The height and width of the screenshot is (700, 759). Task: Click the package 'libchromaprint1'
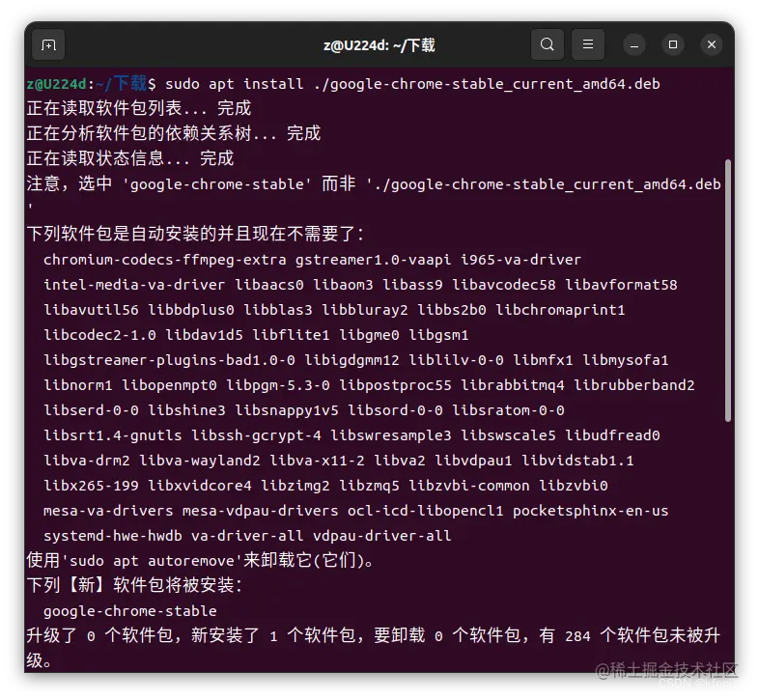point(560,310)
